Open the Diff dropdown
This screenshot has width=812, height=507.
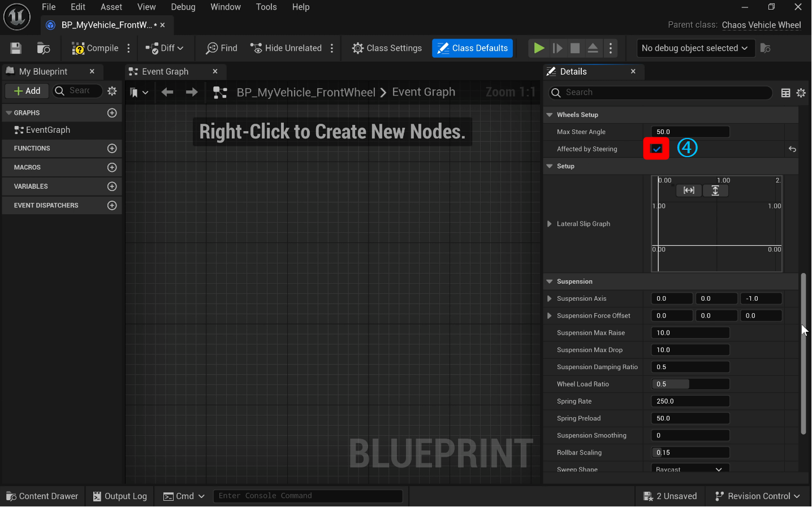tap(165, 48)
